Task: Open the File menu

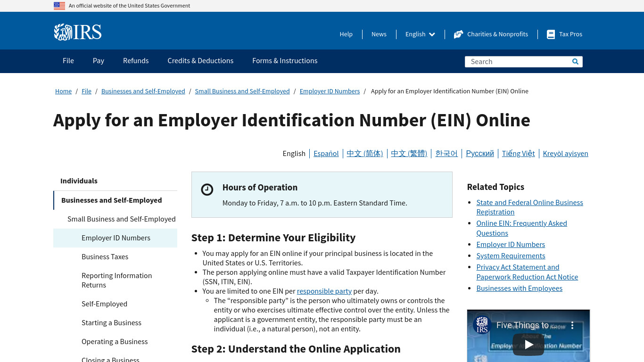Action: coord(68,61)
